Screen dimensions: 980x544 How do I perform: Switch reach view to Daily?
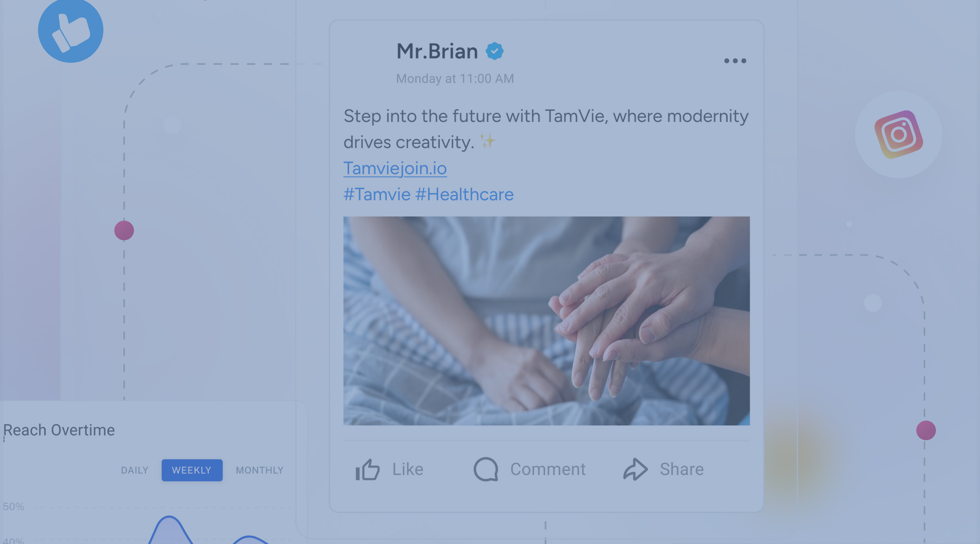pos(134,470)
